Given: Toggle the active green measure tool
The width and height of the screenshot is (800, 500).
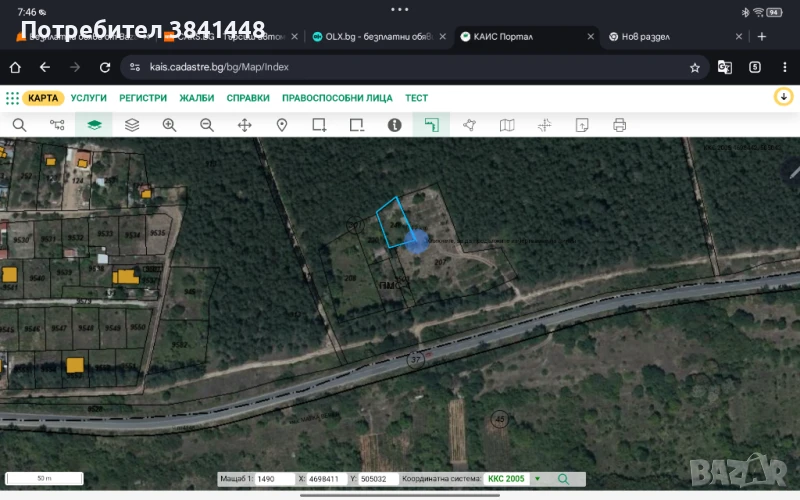Looking at the screenshot, I should 431,125.
